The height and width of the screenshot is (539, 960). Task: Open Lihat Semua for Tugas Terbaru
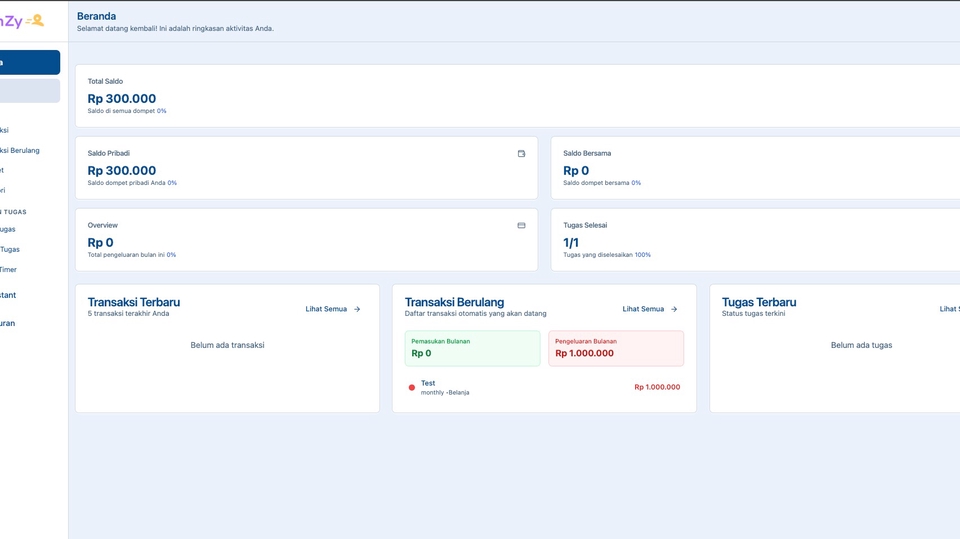tap(949, 309)
